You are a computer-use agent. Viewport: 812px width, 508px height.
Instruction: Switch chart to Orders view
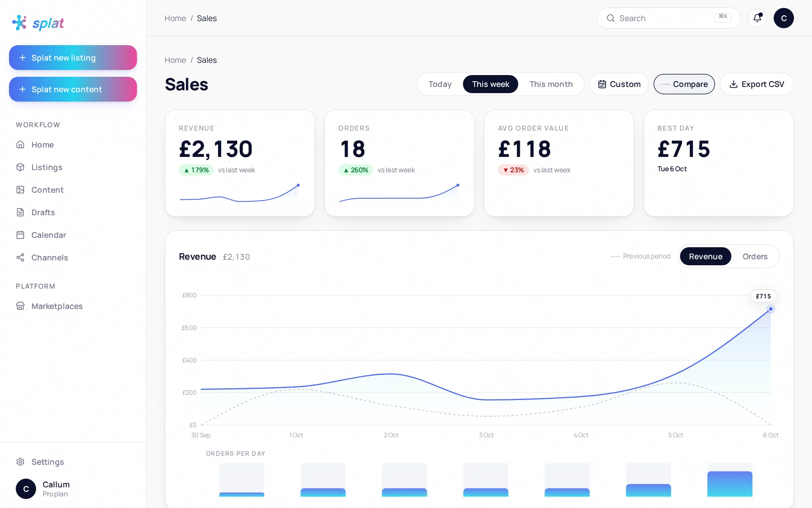[755, 256]
